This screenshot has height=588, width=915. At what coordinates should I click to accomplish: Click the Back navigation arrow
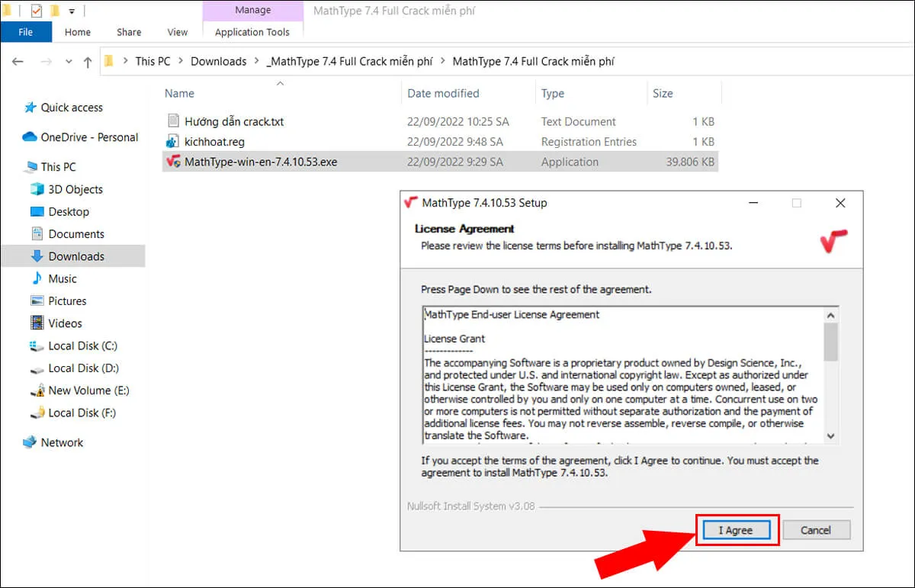tap(18, 62)
